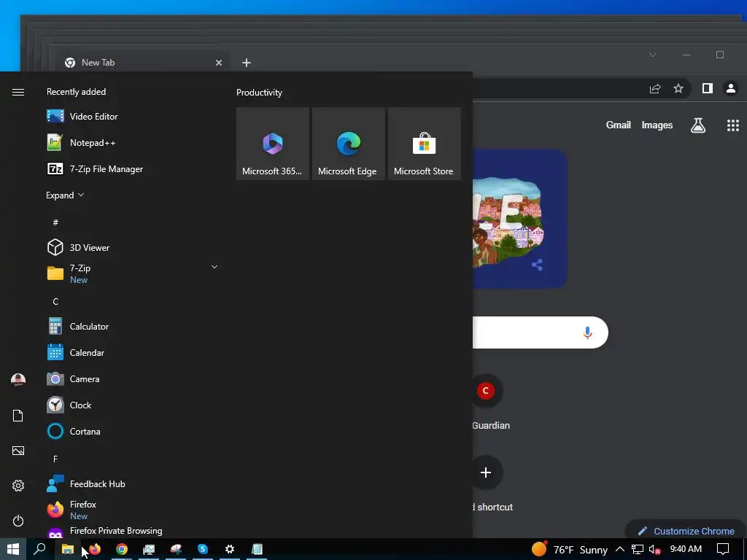Open Settings from the taskbar

click(x=230, y=549)
